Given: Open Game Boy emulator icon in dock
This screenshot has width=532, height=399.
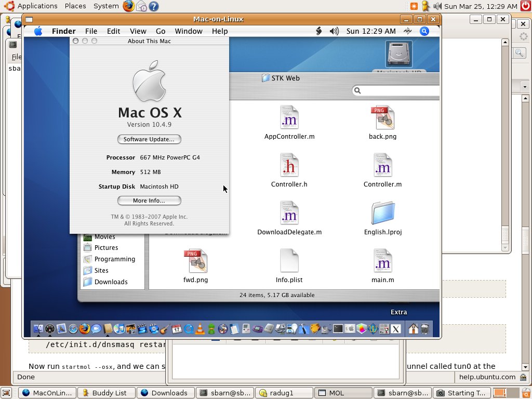Looking at the screenshot, I should pyautogui.click(x=246, y=329).
